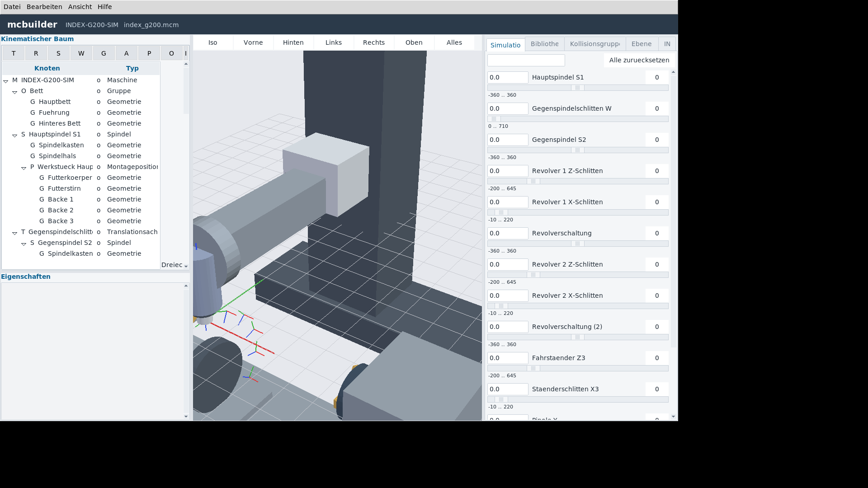The height and width of the screenshot is (488, 868).
Task: Open the Hilfe menu
Action: click(x=105, y=7)
